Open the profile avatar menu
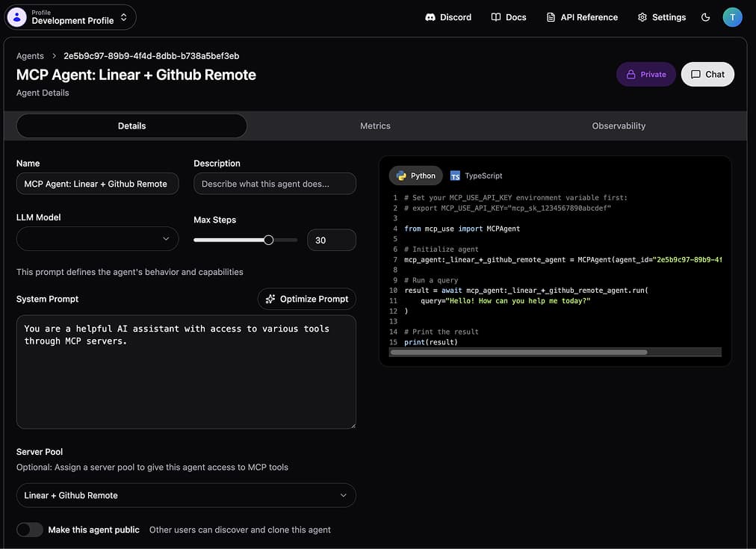Screen dimensions: 756x549 point(733,16)
